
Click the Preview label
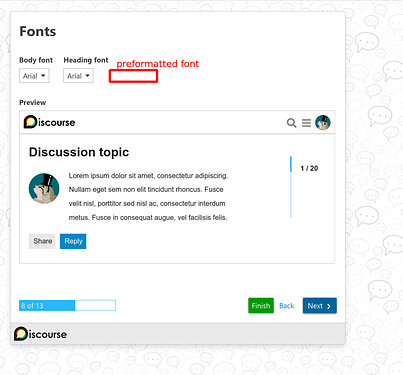(x=33, y=102)
